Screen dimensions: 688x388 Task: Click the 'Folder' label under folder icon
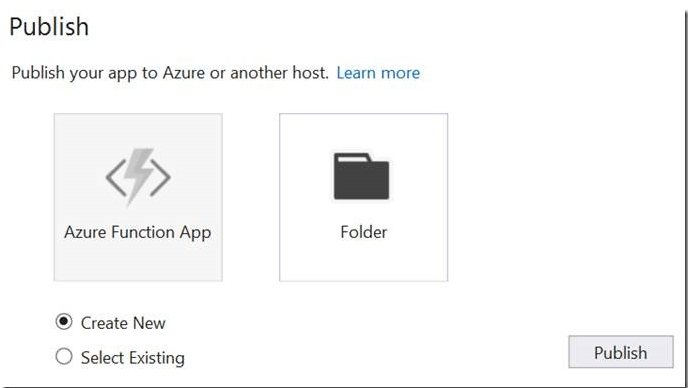(x=363, y=232)
